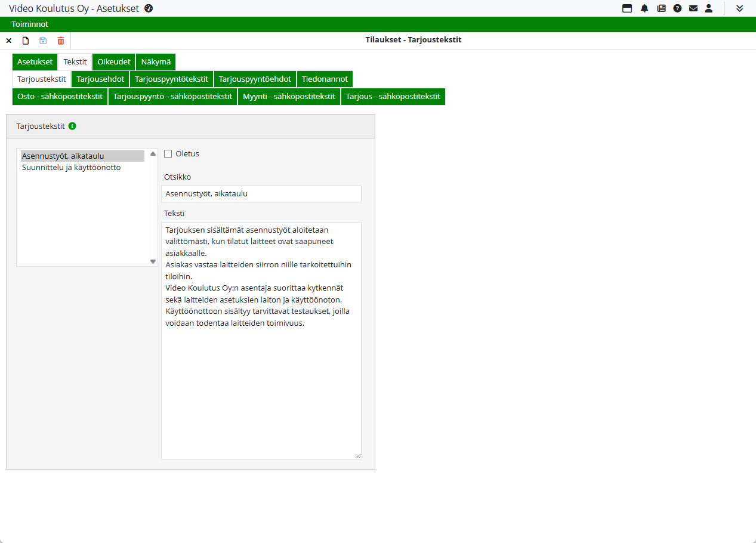Enable the Oletus checkbox
Viewport: 756px width, 543px height.
[x=168, y=154]
